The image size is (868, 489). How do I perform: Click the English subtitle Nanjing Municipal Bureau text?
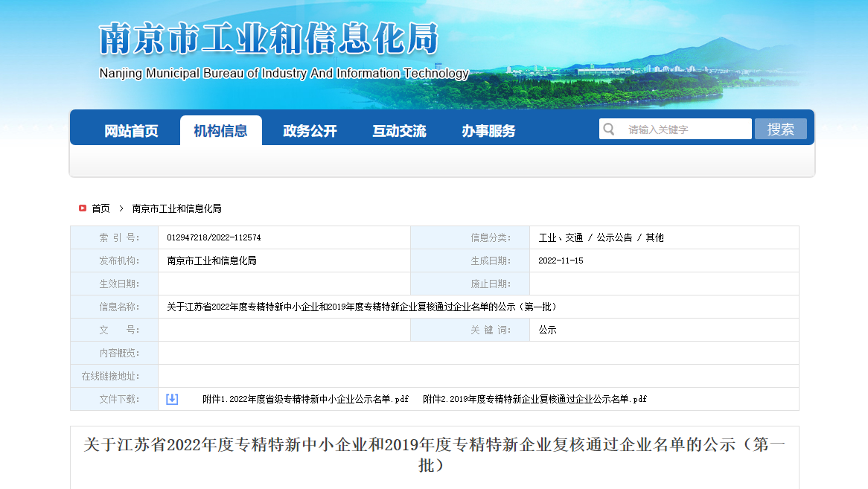(x=284, y=73)
